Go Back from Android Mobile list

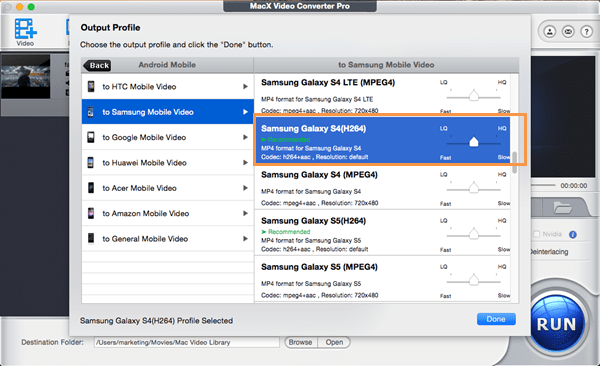[x=97, y=65]
